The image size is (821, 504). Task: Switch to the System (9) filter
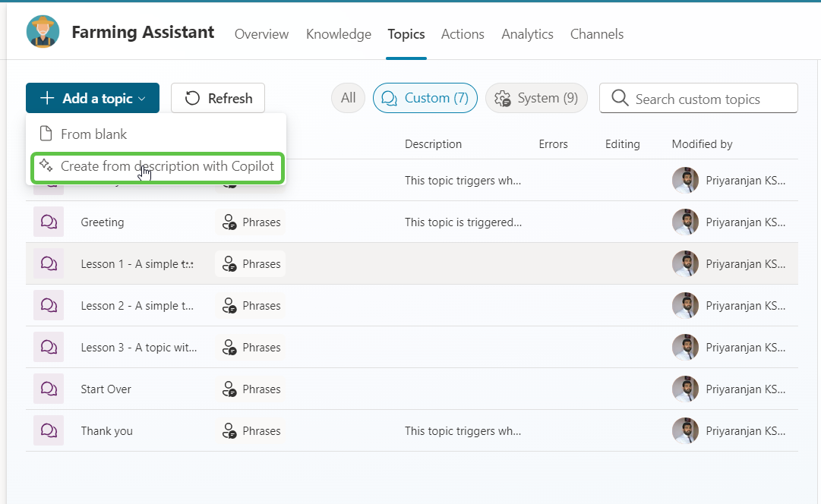(x=536, y=98)
